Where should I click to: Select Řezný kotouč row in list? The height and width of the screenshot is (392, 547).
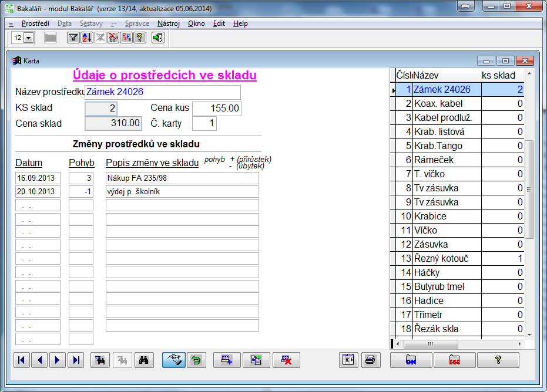click(442, 258)
